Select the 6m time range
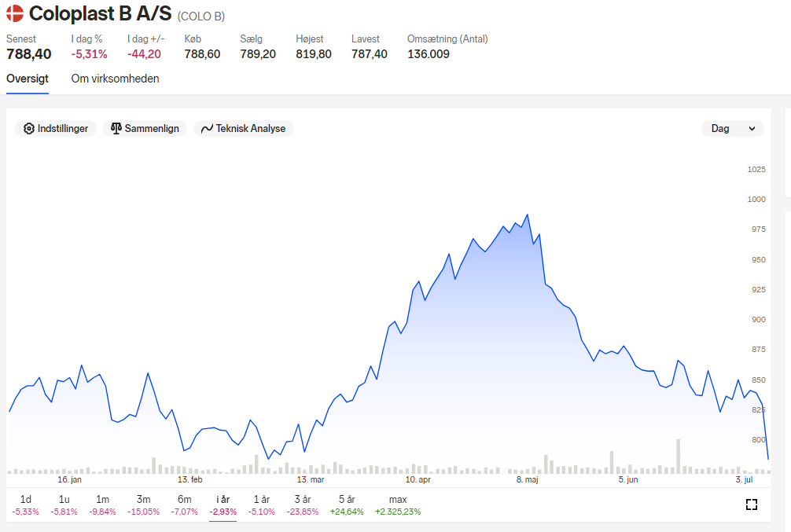This screenshot has height=532, width=791. [184, 505]
